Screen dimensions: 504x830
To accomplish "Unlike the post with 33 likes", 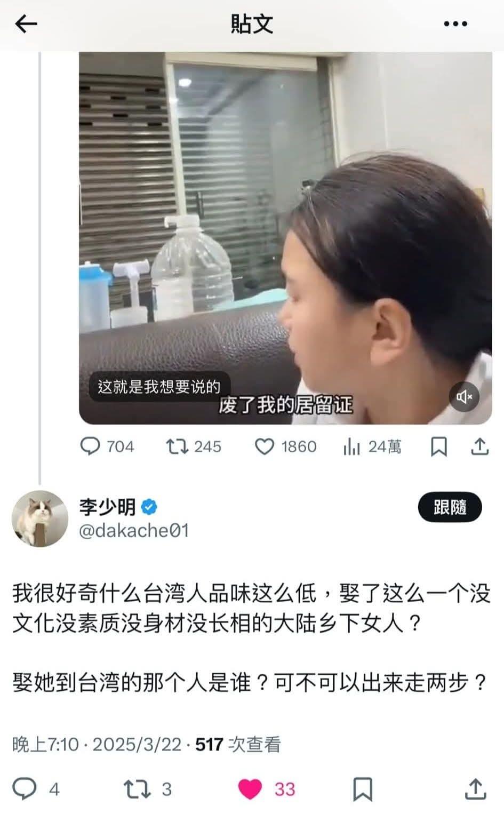I will (x=266, y=789).
